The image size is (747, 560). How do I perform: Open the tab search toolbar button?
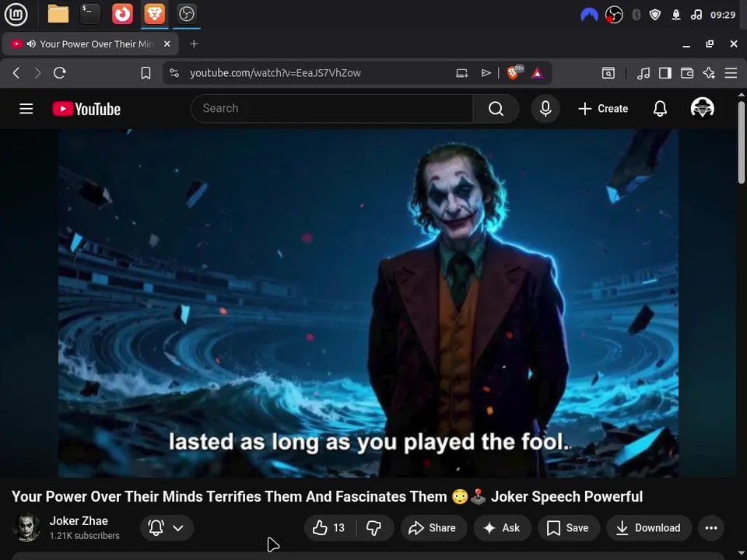click(608, 73)
